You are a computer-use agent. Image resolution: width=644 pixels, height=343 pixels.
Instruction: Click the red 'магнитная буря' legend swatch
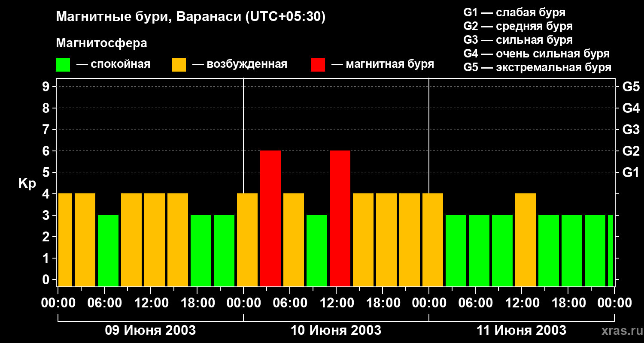pos(318,65)
